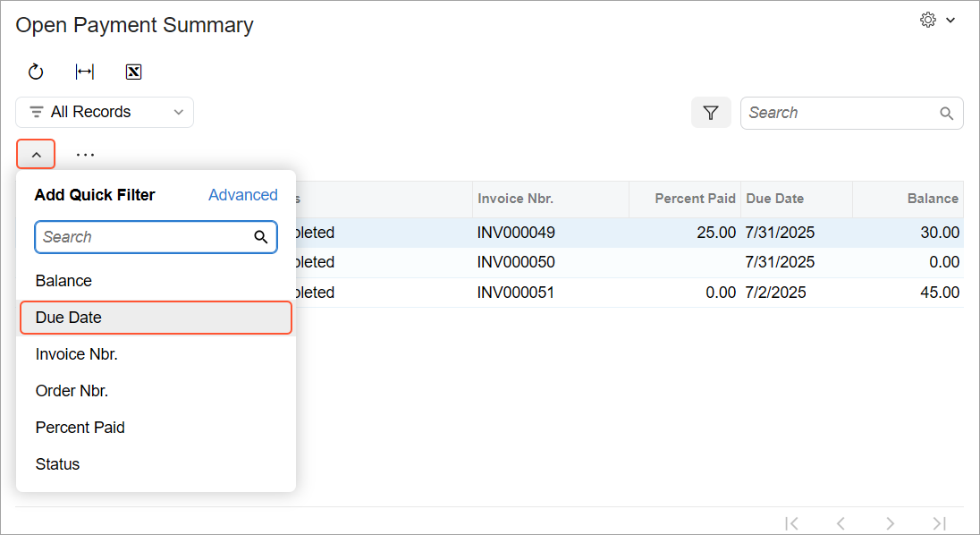The width and height of the screenshot is (980, 535).
Task: Go to the previous page of records
Action: pyautogui.click(x=841, y=523)
